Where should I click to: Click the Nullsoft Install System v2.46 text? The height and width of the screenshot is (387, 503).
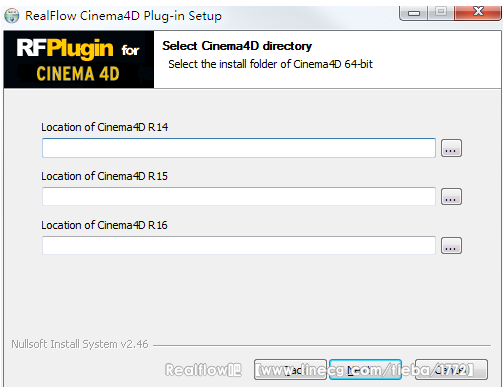pos(80,344)
